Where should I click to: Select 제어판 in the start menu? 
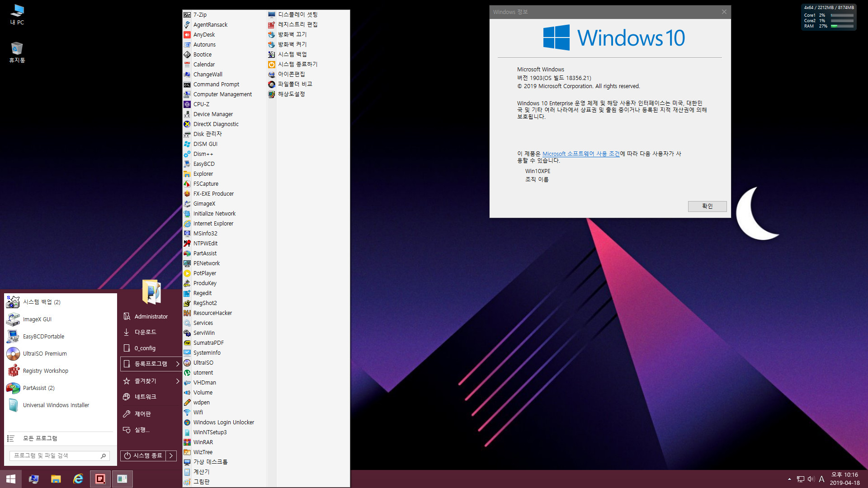click(143, 414)
